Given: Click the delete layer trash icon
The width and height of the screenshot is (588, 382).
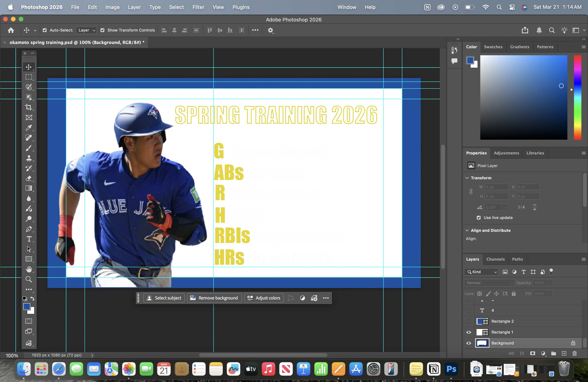Looking at the screenshot, I should (x=574, y=353).
